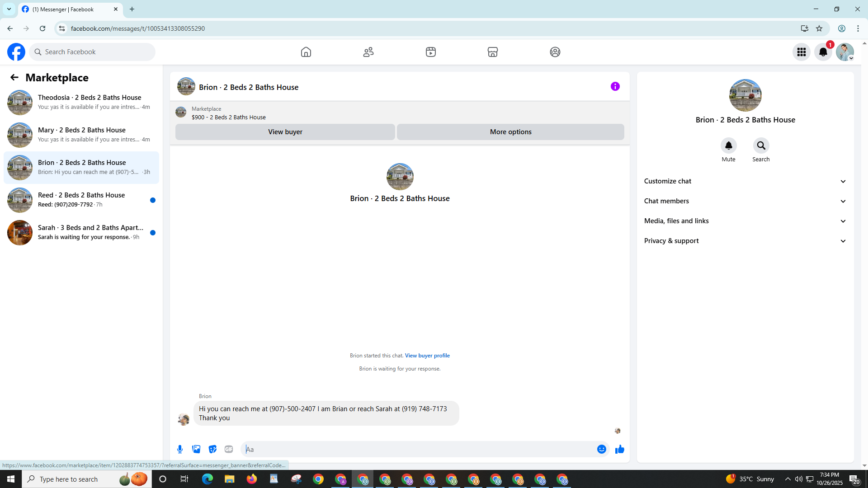The height and width of the screenshot is (488, 868).
Task: Expand the Chat members section
Action: (x=745, y=201)
